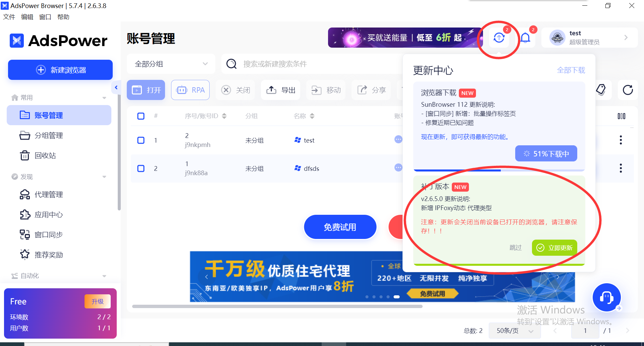Check the box for row dfsds
This screenshot has width=644, height=346.
[141, 168]
